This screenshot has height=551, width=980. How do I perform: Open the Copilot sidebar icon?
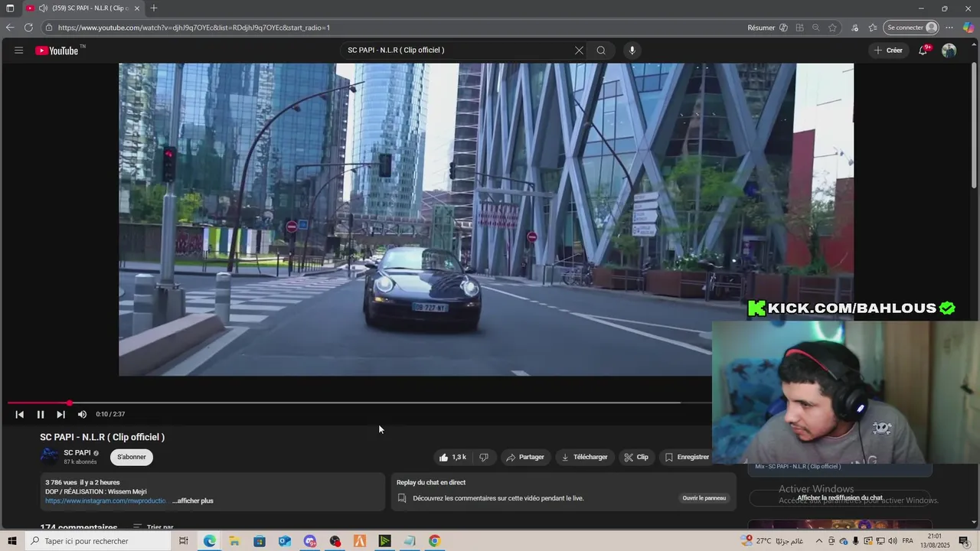click(969, 28)
